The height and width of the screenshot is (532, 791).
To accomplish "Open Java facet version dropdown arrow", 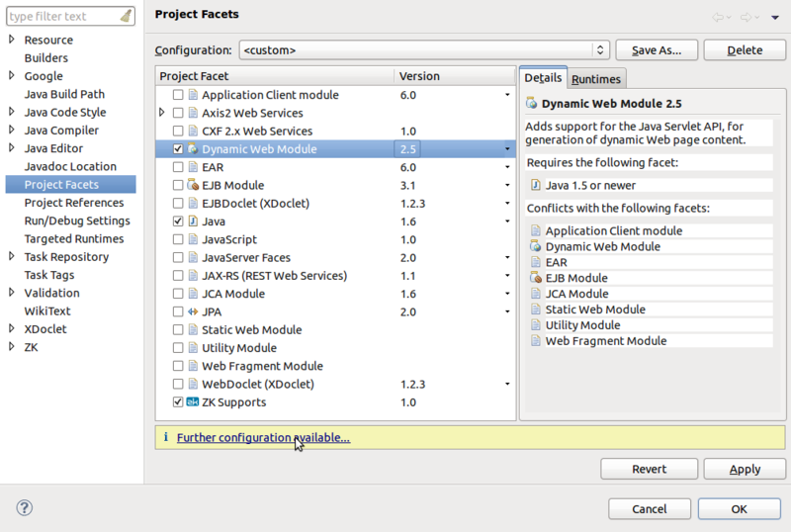I will tap(507, 222).
